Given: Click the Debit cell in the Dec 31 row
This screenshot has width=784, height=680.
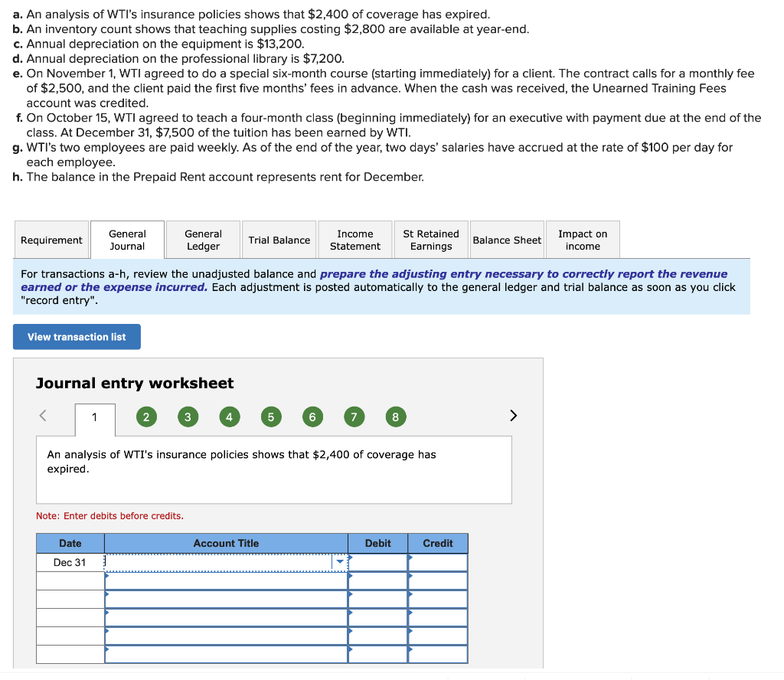Looking at the screenshot, I should coord(378,563).
